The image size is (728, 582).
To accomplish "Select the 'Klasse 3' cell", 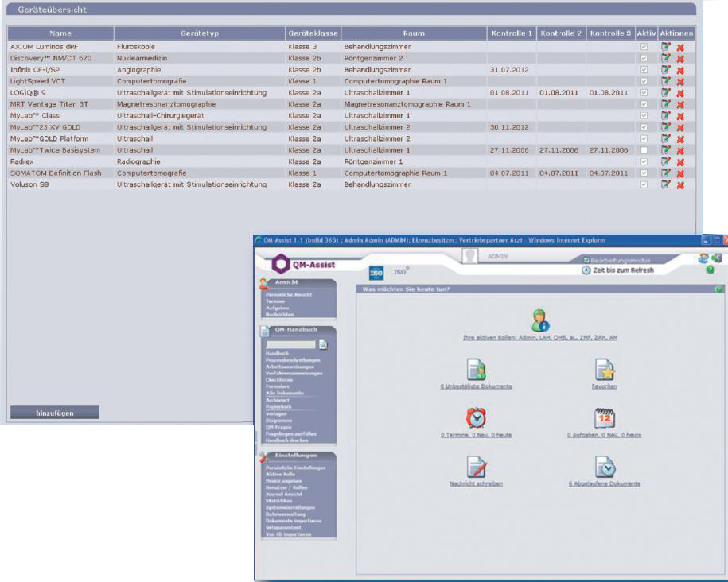I will (x=302, y=47).
